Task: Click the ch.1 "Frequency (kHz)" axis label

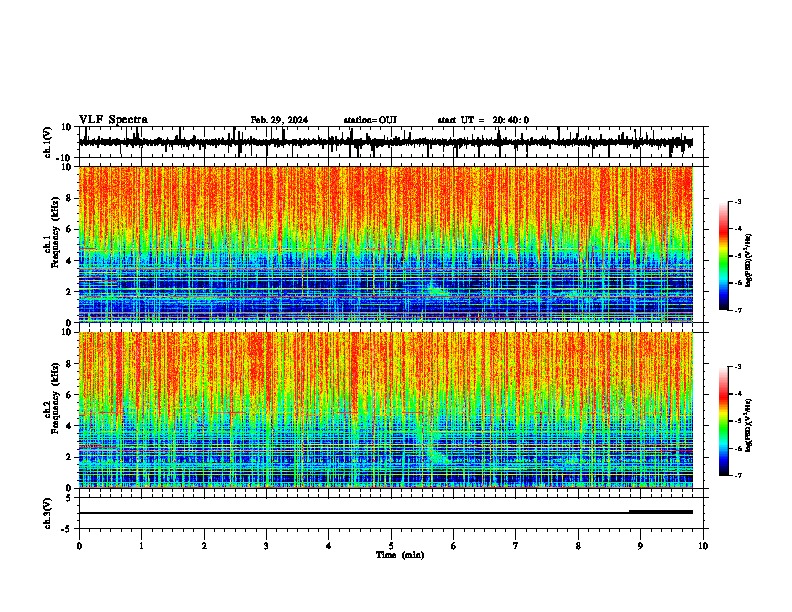Action: click(55, 232)
